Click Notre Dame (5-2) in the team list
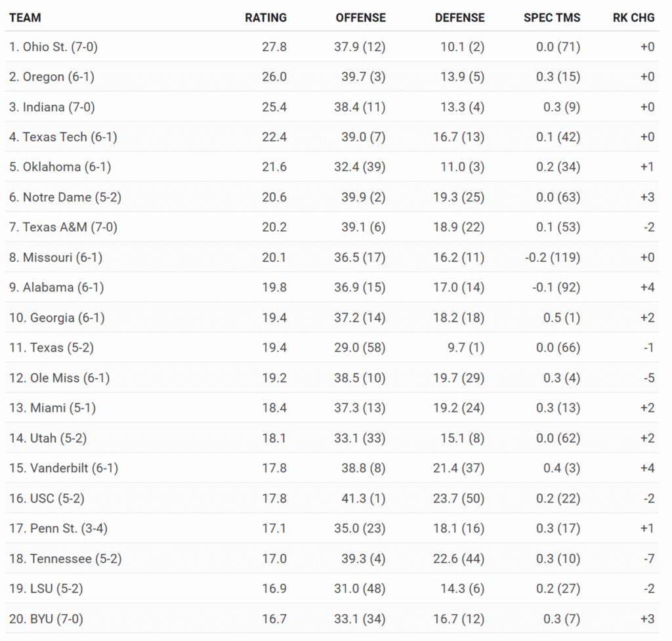This screenshot has height=641, width=672. tap(65, 197)
